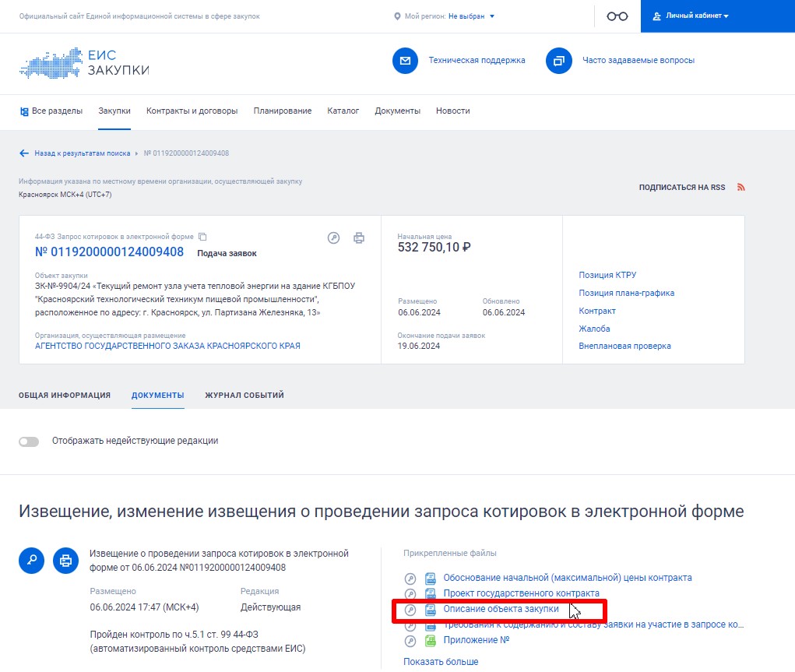Open the Контракт link
The width and height of the screenshot is (795, 672).
click(596, 311)
